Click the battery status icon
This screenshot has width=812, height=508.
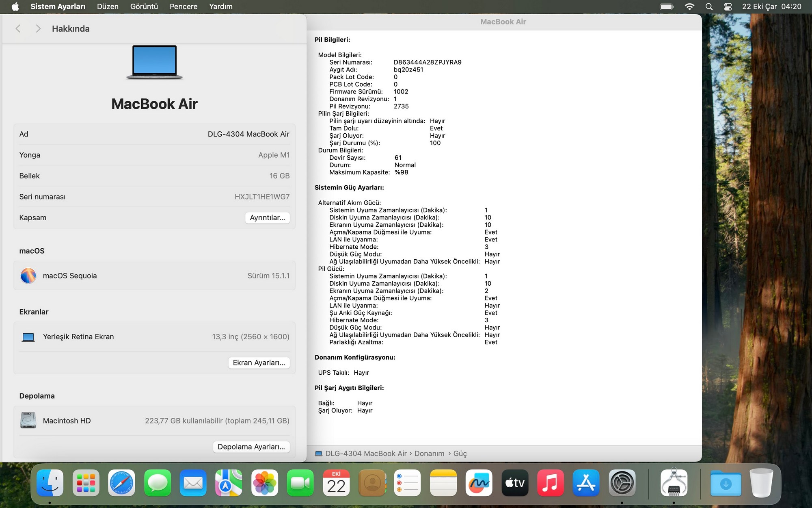point(667,7)
